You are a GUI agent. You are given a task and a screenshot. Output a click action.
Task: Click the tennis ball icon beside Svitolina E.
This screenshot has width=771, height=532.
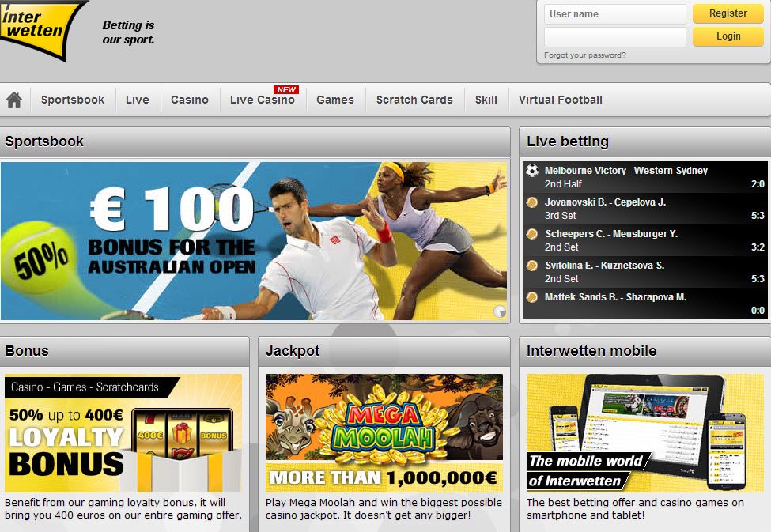point(532,266)
